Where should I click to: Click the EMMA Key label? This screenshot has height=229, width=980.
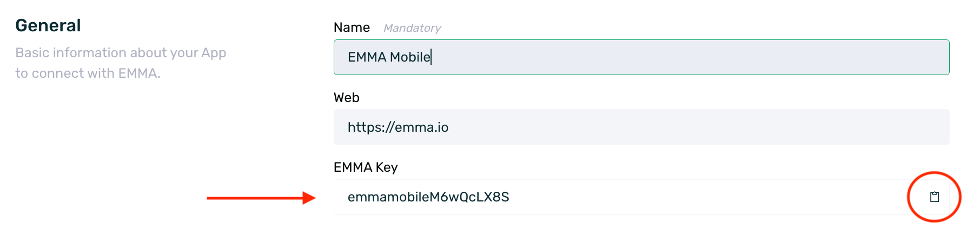point(366,167)
